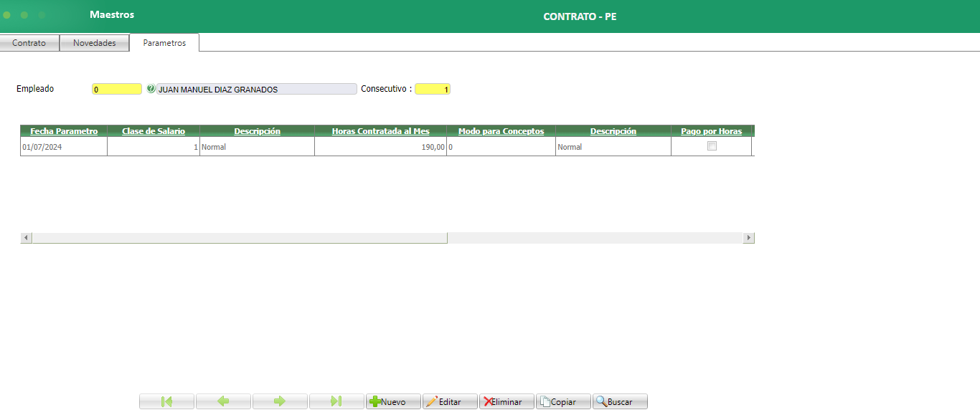Go to previous record arrow
The image size is (980, 420).
(223, 401)
